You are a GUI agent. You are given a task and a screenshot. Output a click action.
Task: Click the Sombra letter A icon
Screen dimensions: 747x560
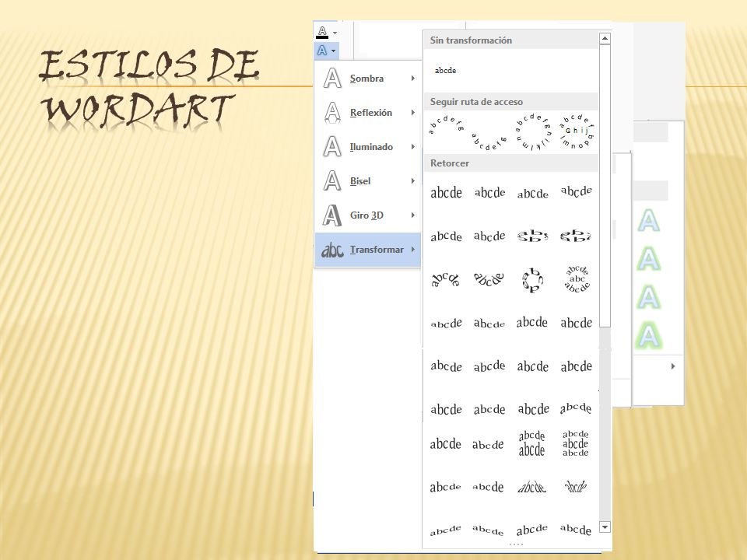pyautogui.click(x=332, y=78)
